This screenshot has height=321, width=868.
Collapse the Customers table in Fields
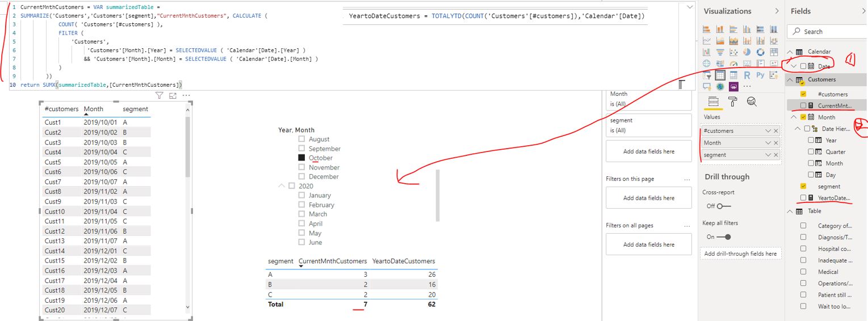pyautogui.click(x=790, y=80)
